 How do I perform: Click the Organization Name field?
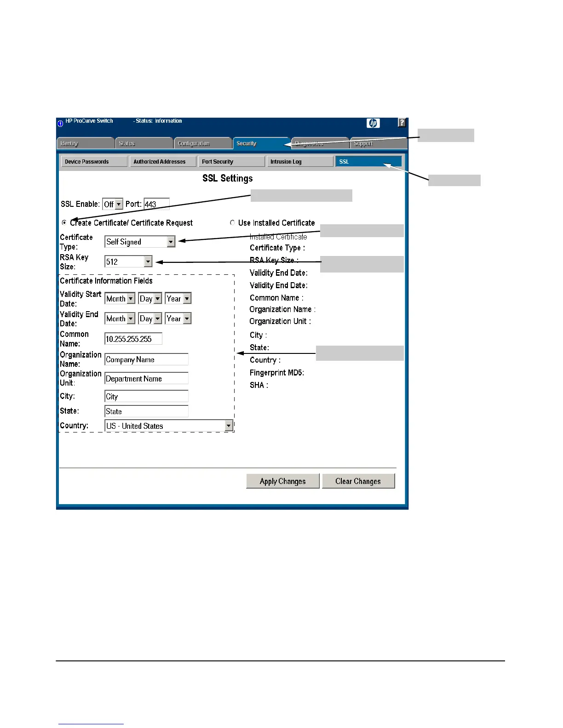coord(147,359)
